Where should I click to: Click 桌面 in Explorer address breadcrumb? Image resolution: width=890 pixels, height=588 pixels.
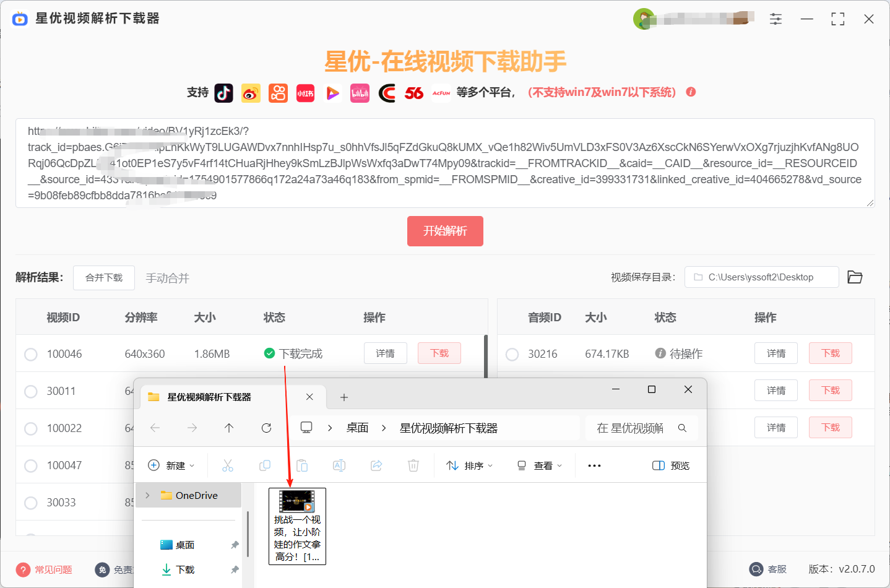pyautogui.click(x=357, y=428)
